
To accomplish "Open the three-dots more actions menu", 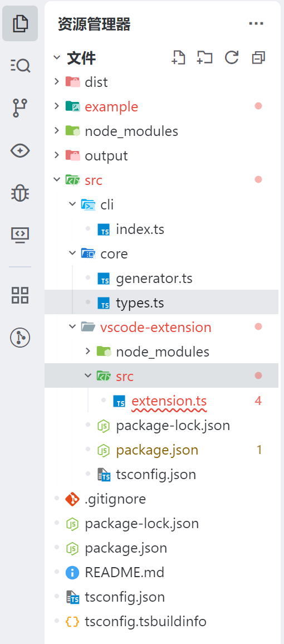I will pos(256,24).
